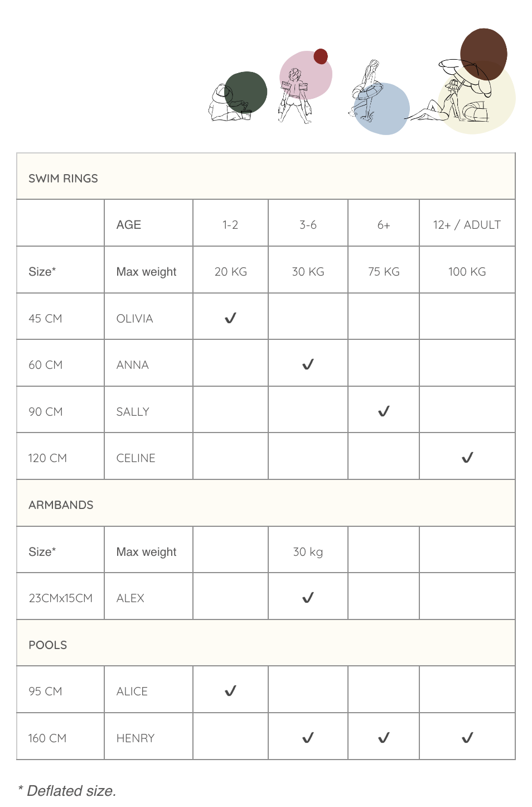This screenshot has height=807, width=532.
Task: Click the checkmark in the OLIVIA row
Action: click(230, 318)
